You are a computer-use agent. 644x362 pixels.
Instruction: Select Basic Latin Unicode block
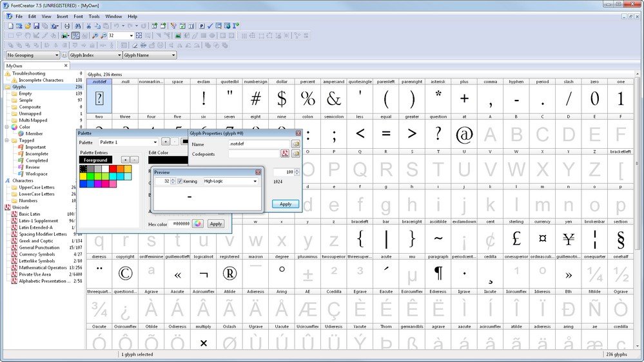[30, 214]
